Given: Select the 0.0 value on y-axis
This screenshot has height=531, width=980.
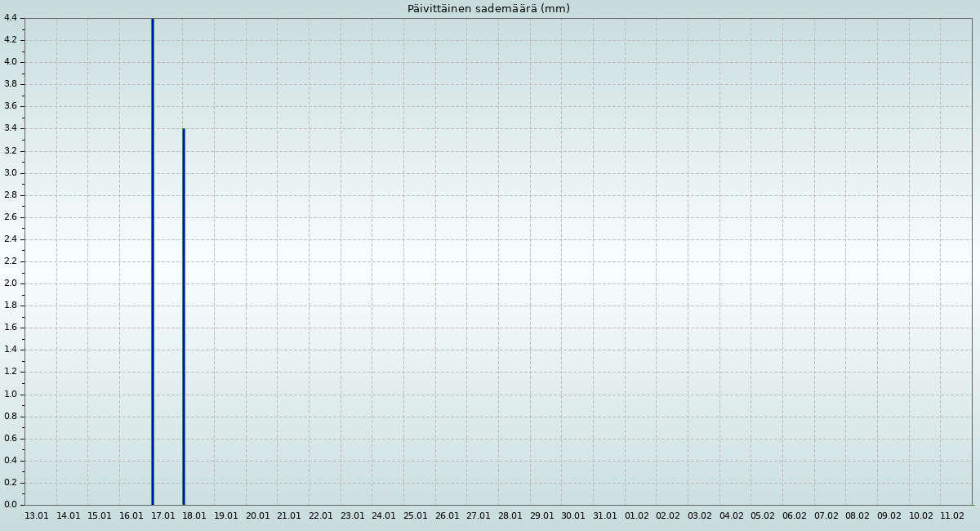Looking at the screenshot, I should [x=10, y=505].
